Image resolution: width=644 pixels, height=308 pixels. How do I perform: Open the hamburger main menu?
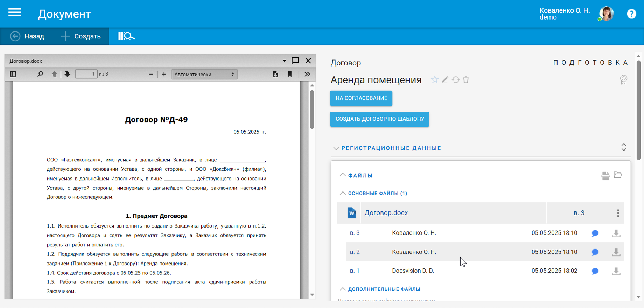(15, 13)
